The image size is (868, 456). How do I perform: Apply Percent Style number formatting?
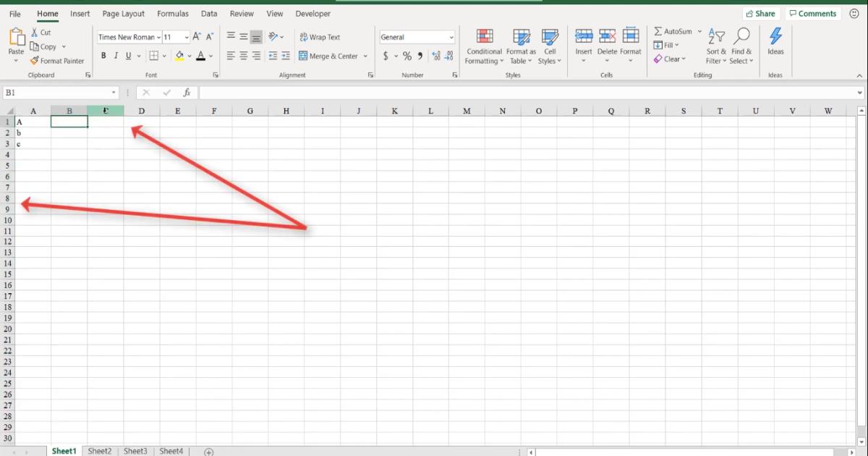point(407,55)
